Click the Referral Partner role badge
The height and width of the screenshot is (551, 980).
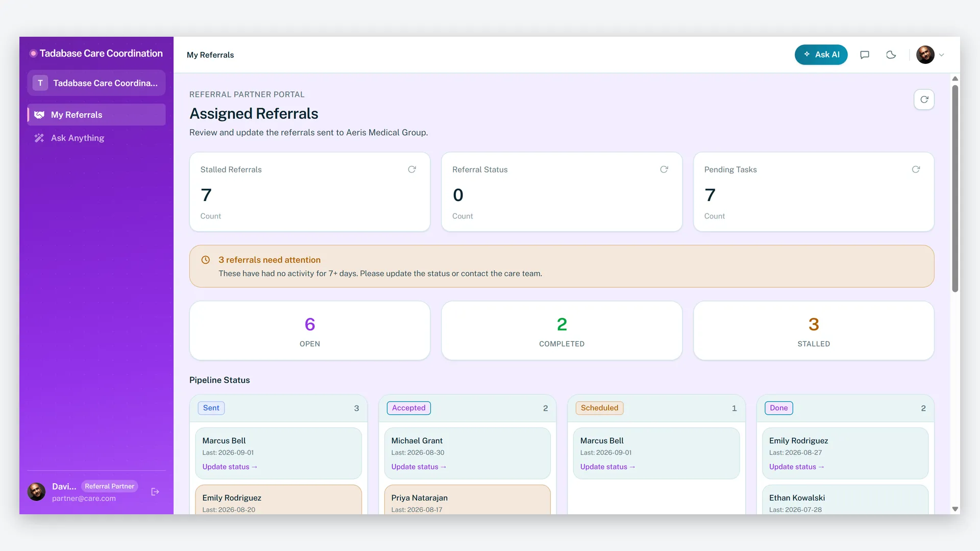(x=109, y=486)
